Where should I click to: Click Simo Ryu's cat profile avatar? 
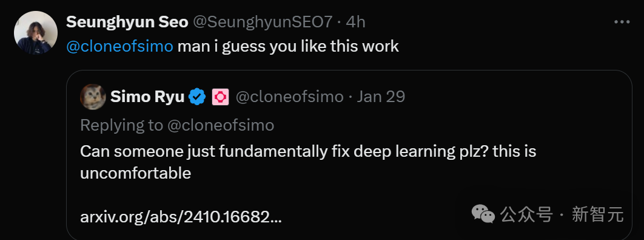click(93, 97)
